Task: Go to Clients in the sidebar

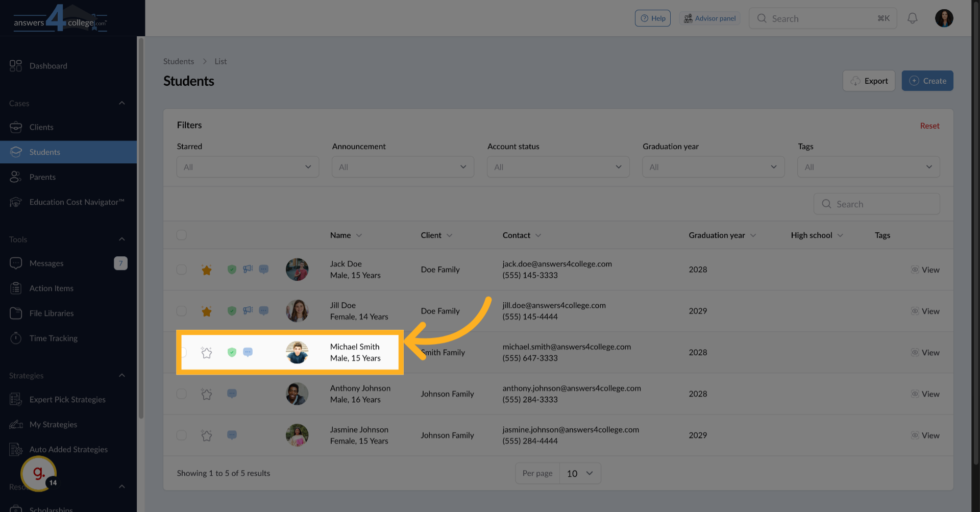Action: pyautogui.click(x=41, y=127)
